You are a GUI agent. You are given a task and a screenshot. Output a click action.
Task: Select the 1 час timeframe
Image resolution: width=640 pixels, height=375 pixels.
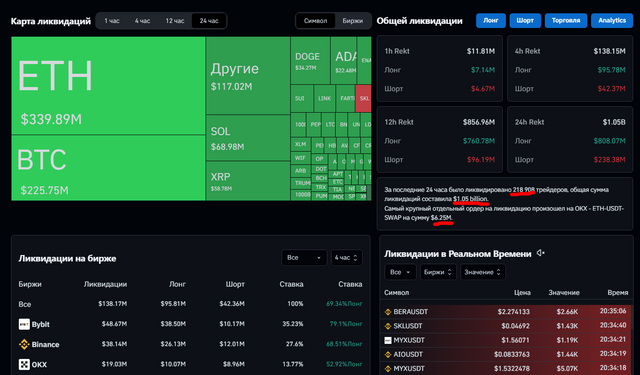point(112,21)
